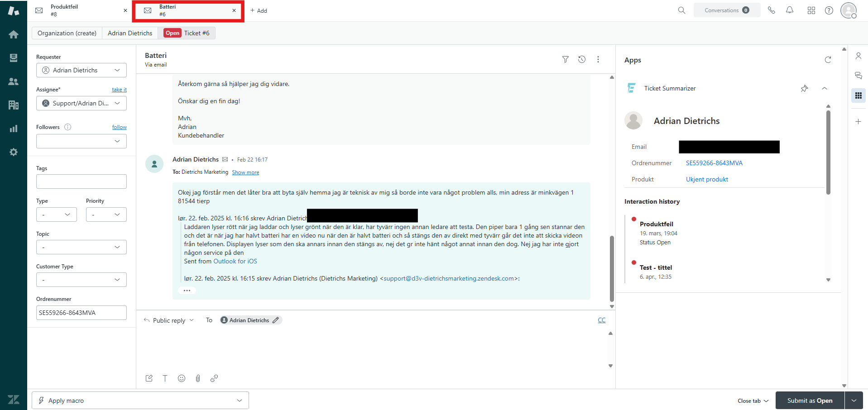Image resolution: width=868 pixels, height=410 pixels.
Task: Click the Tags input field
Action: (x=82, y=181)
